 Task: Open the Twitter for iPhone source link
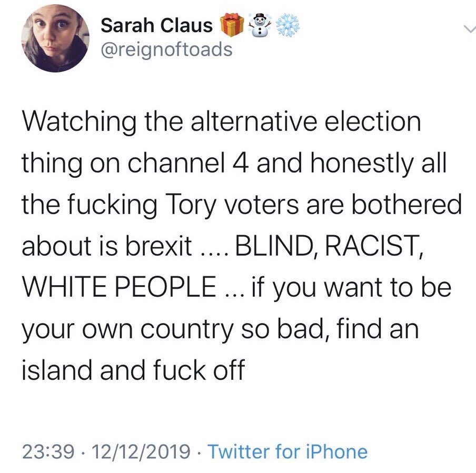click(287, 451)
